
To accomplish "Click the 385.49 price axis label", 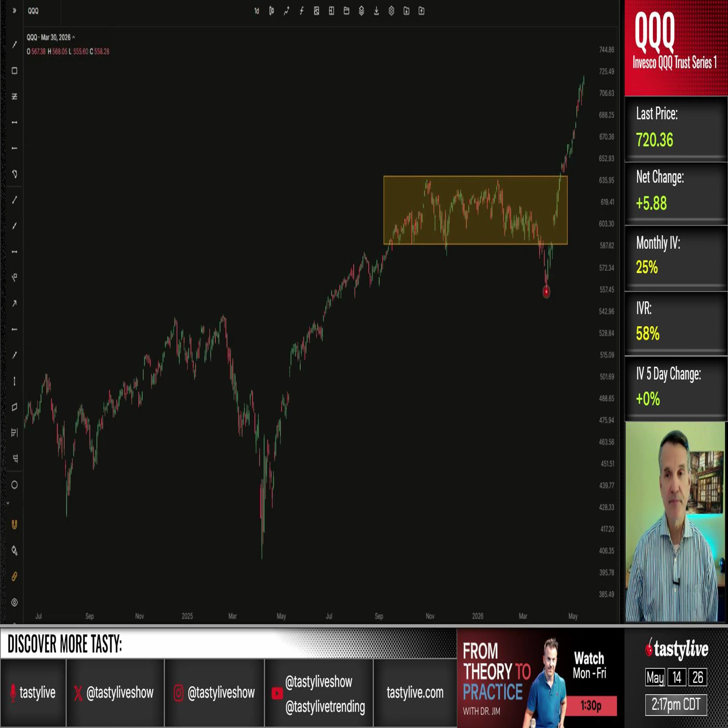I will [x=606, y=594].
